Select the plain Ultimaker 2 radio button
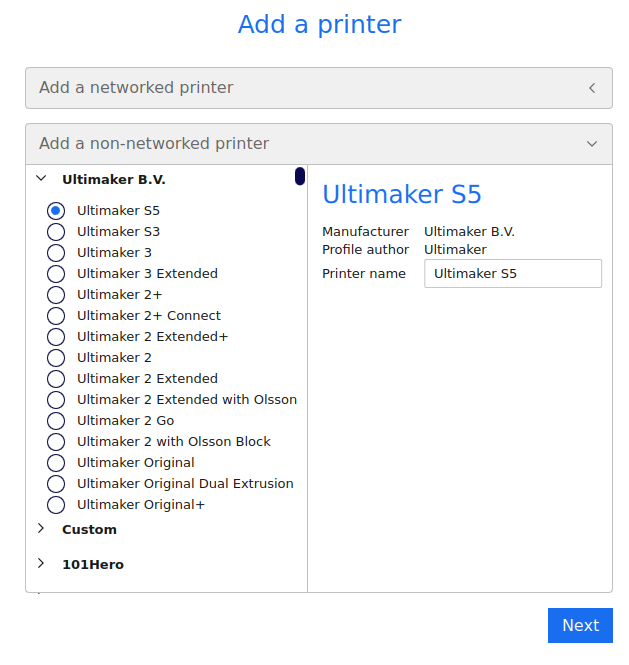Viewport: 629px width, 665px height. (56, 358)
